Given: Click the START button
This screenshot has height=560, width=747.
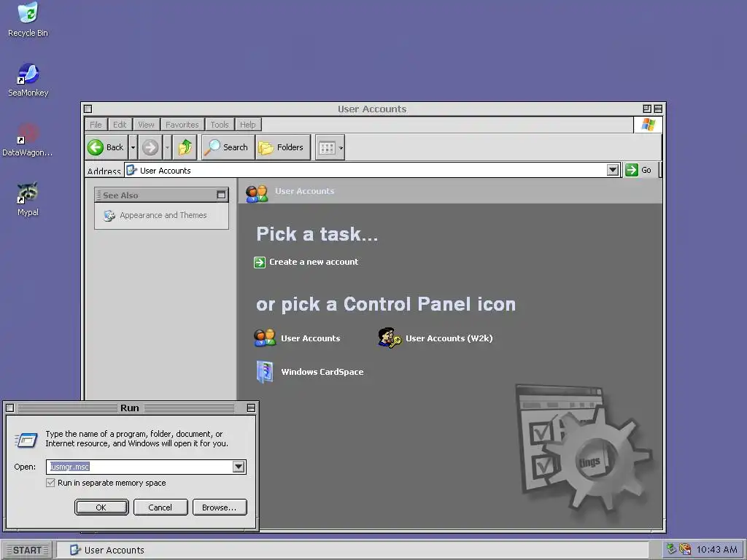Looking at the screenshot, I should (x=28, y=551).
